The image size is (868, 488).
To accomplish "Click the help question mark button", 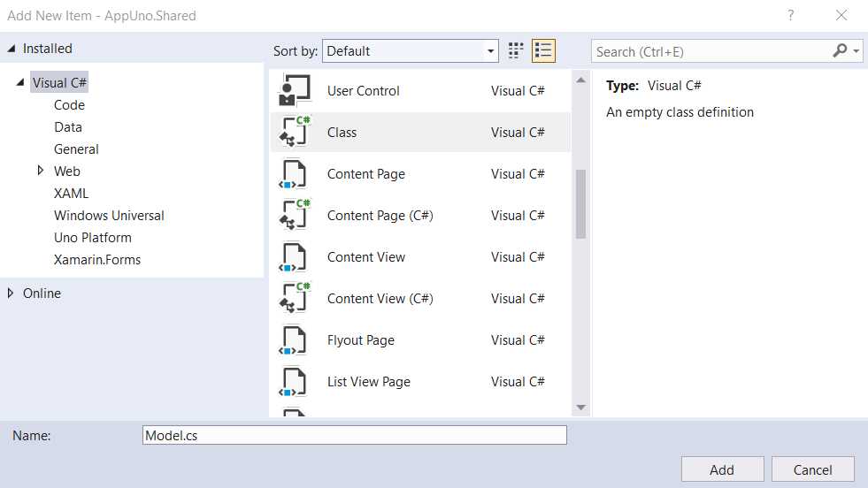I will tap(790, 15).
